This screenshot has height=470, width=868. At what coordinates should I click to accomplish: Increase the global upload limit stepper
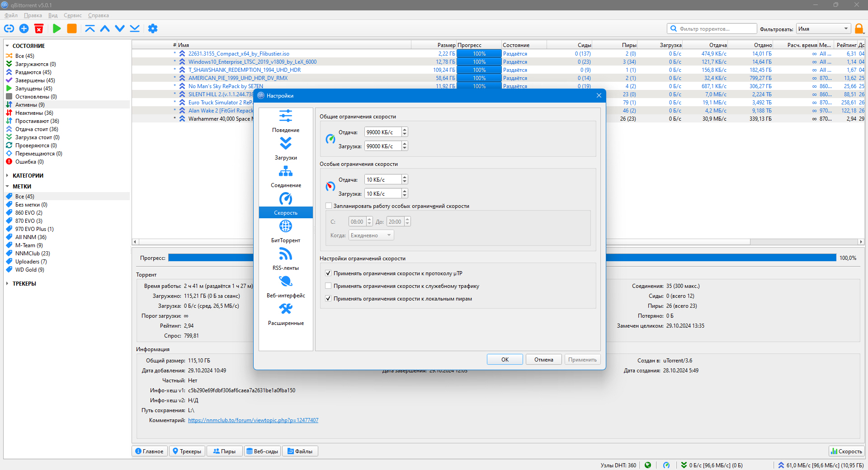[x=405, y=130]
